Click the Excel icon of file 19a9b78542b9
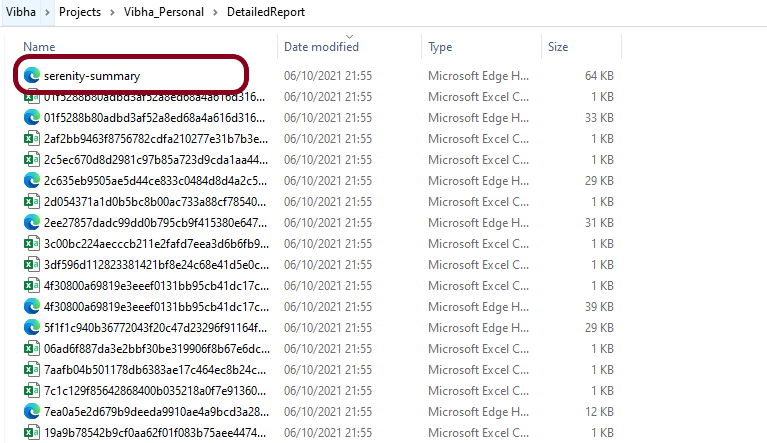 tap(31, 432)
